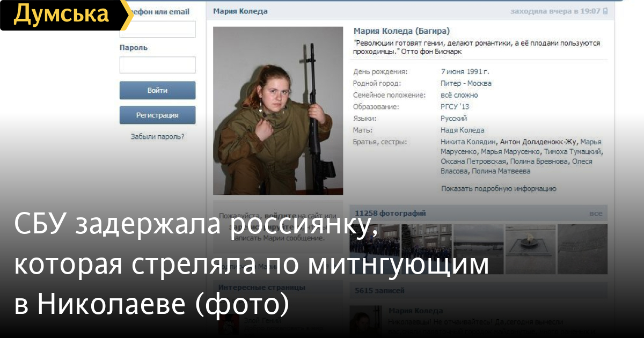This screenshot has width=644, height=338.
Task: Click the mobile device icon beside last-seen time
Action: coord(605,11)
